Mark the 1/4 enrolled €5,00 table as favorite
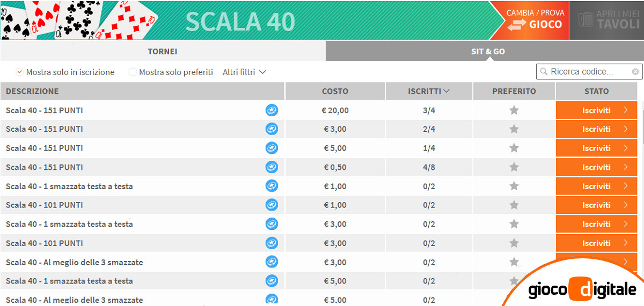644x306 pixels. pyautogui.click(x=514, y=148)
